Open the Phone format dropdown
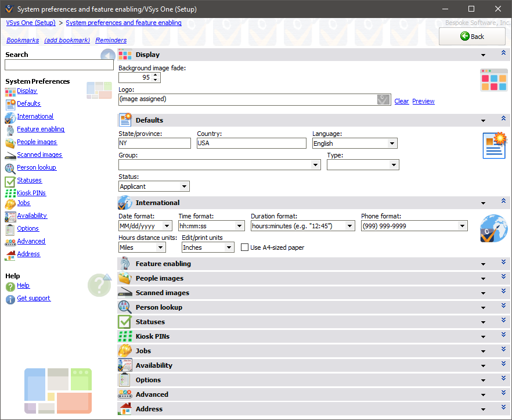The width and height of the screenshot is (512, 420). 462,226
